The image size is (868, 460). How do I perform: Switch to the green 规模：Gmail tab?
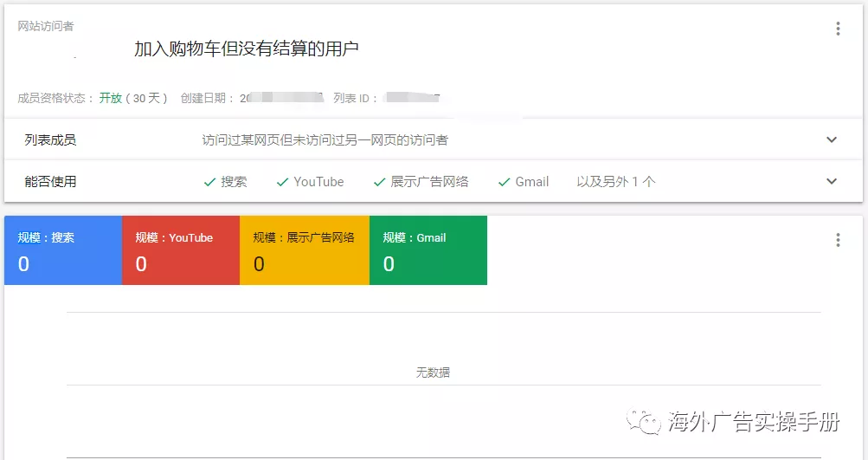[x=428, y=250]
